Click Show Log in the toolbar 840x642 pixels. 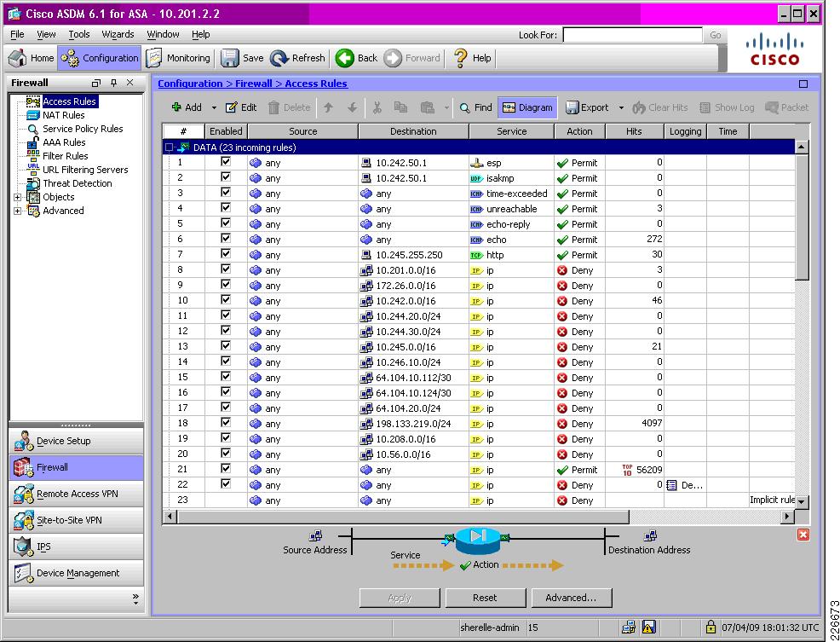pyautogui.click(x=727, y=107)
